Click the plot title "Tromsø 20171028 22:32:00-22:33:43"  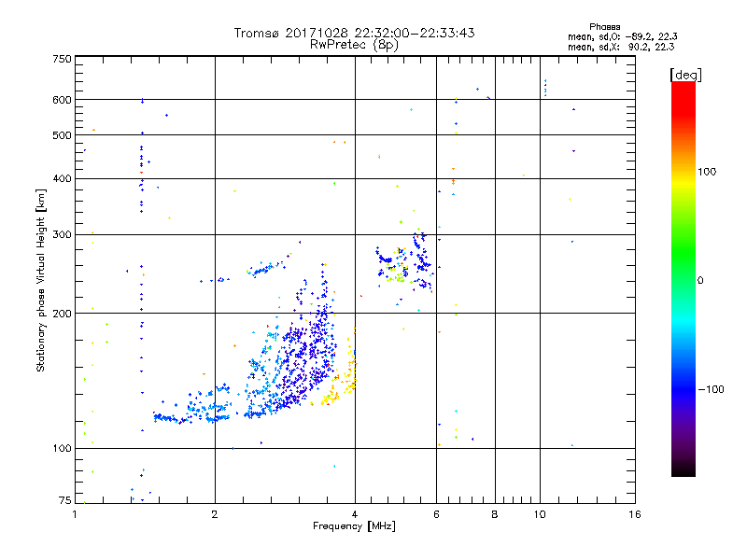pyautogui.click(x=354, y=33)
